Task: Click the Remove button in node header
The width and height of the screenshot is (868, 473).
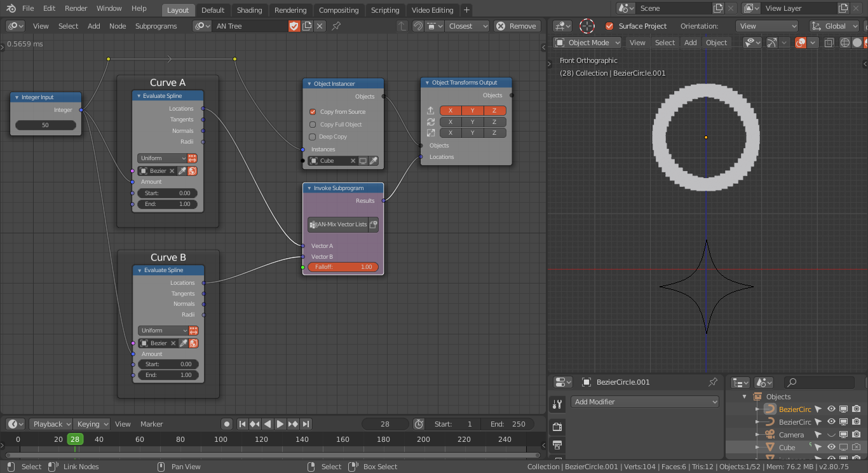Action: (517, 26)
